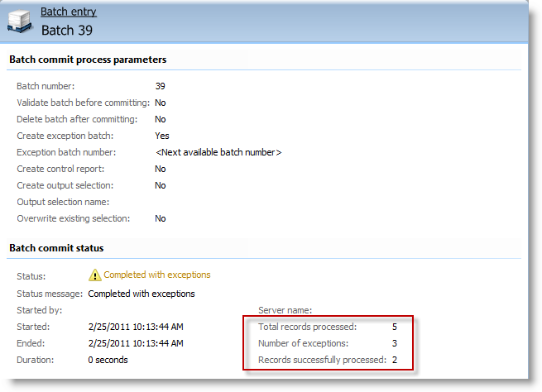Click the Delete batch after committing value
The width and height of the screenshot is (542, 392).
pyautogui.click(x=161, y=119)
